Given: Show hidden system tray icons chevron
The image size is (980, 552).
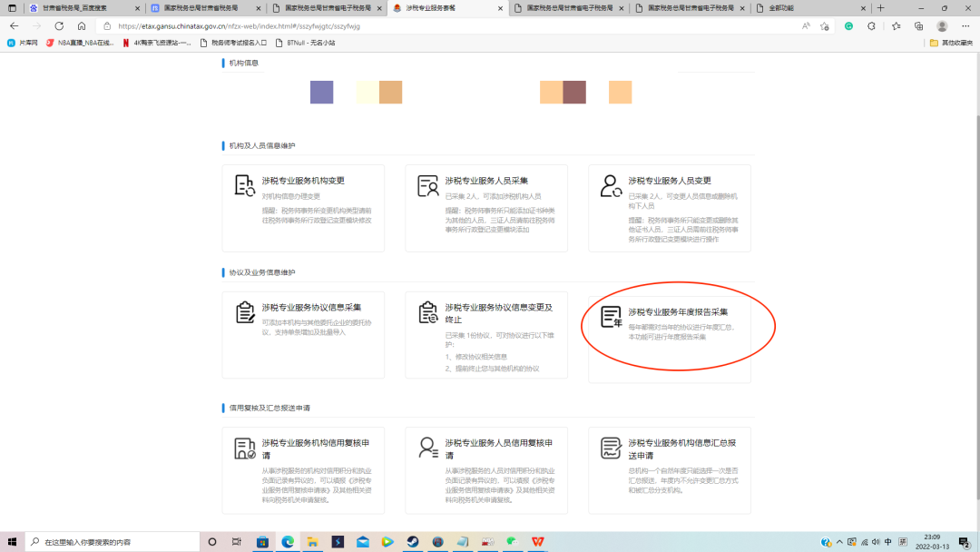Looking at the screenshot, I should tap(839, 541).
